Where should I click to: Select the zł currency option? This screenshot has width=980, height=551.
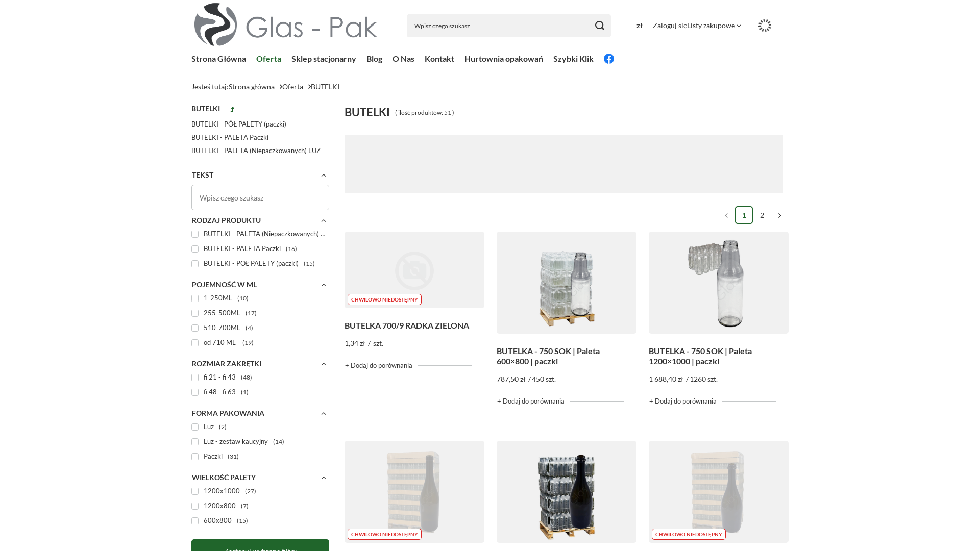pyautogui.click(x=640, y=26)
